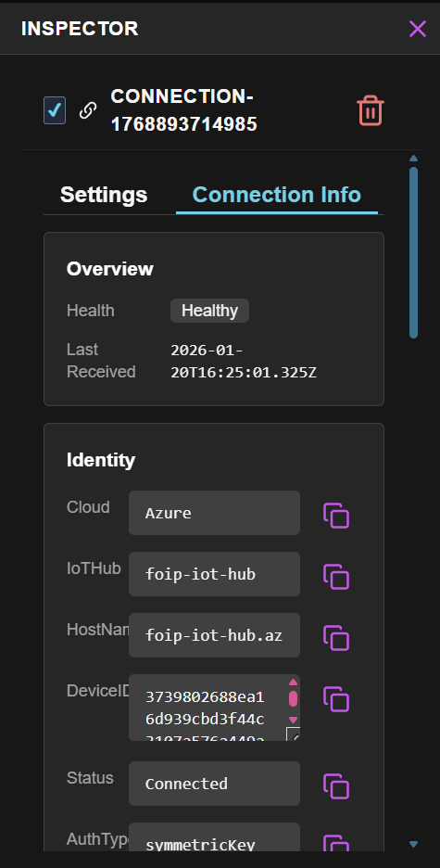Copy the AuthType value symmetricKey

point(336,844)
